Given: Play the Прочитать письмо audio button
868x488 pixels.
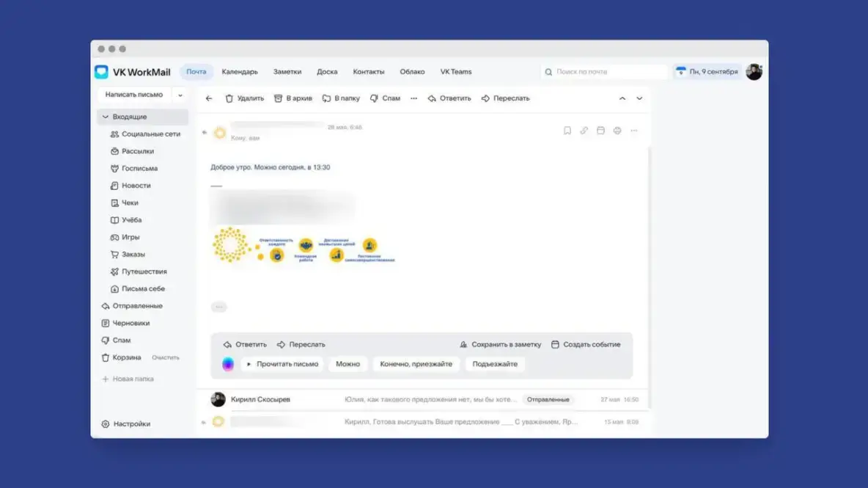Looking at the screenshot, I should 282,364.
